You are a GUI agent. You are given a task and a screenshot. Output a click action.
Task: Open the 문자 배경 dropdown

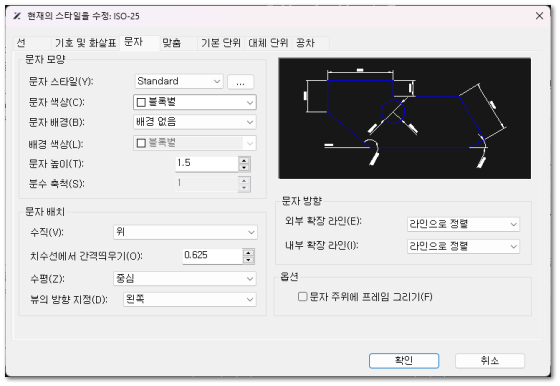[195, 122]
